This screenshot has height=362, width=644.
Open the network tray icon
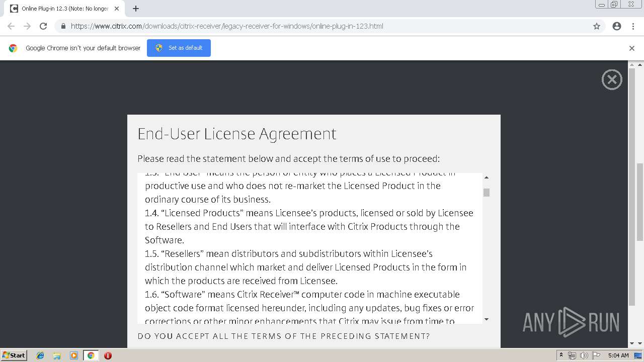coord(572,355)
